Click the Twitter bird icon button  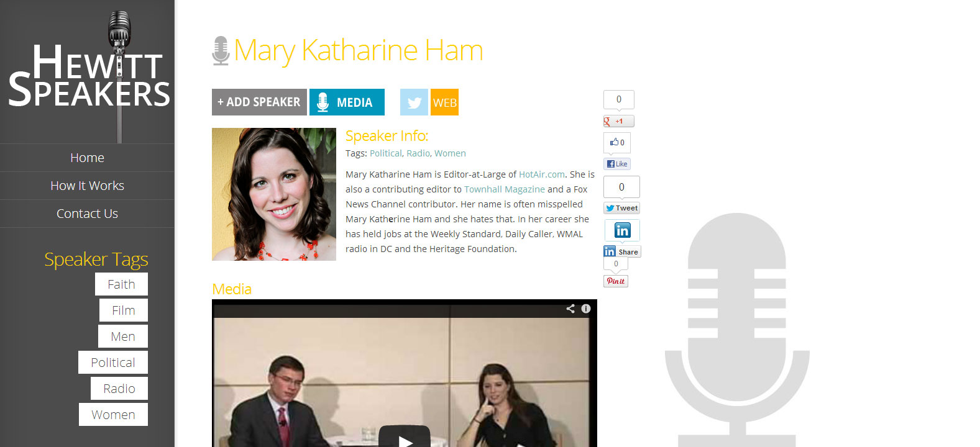414,102
